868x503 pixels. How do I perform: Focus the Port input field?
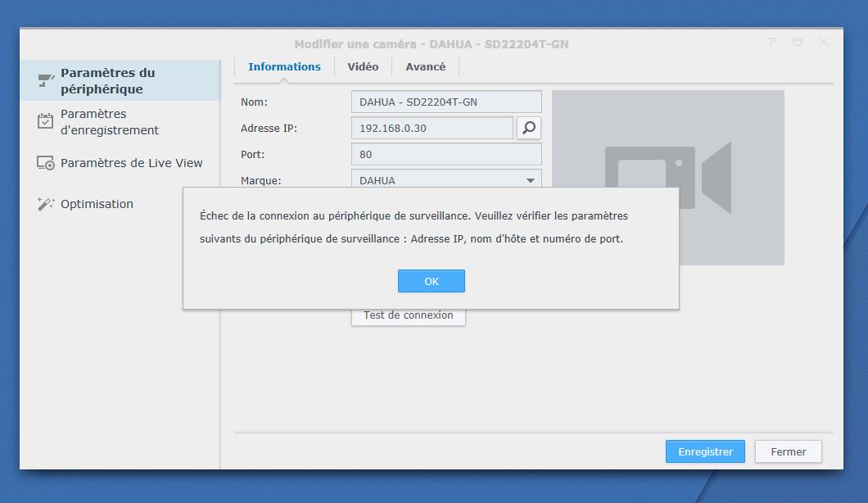[446, 154]
